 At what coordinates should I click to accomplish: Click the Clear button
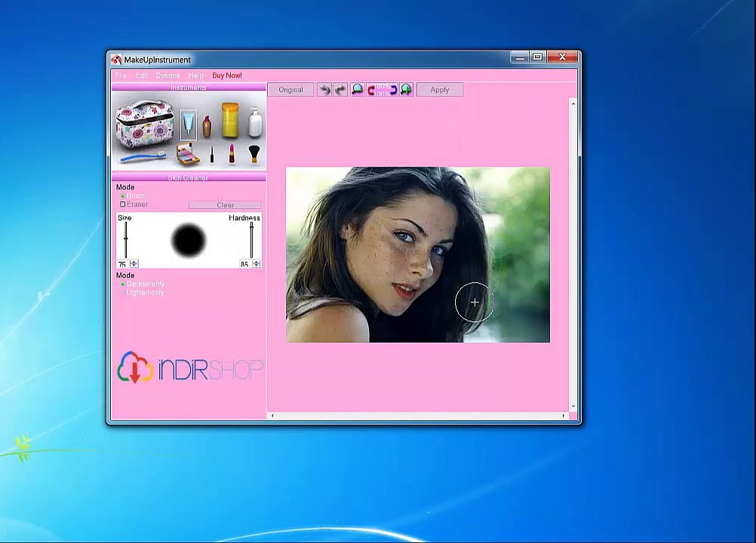tap(225, 205)
